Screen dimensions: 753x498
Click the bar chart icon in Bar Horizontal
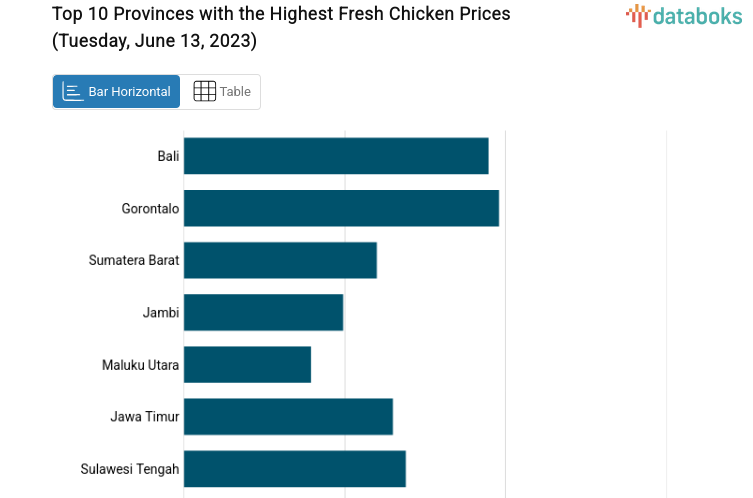(x=72, y=92)
